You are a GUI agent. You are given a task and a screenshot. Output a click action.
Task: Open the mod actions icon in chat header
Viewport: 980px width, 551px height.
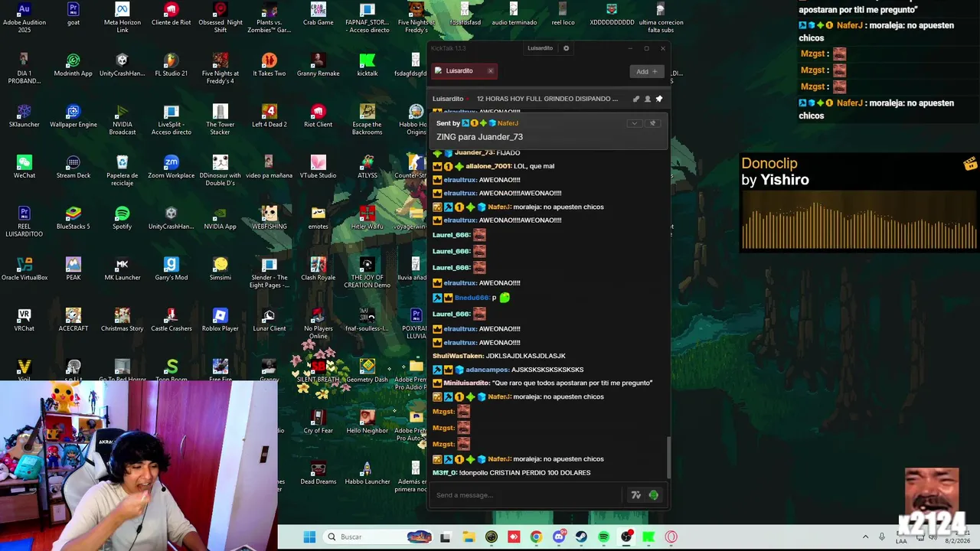635,99
